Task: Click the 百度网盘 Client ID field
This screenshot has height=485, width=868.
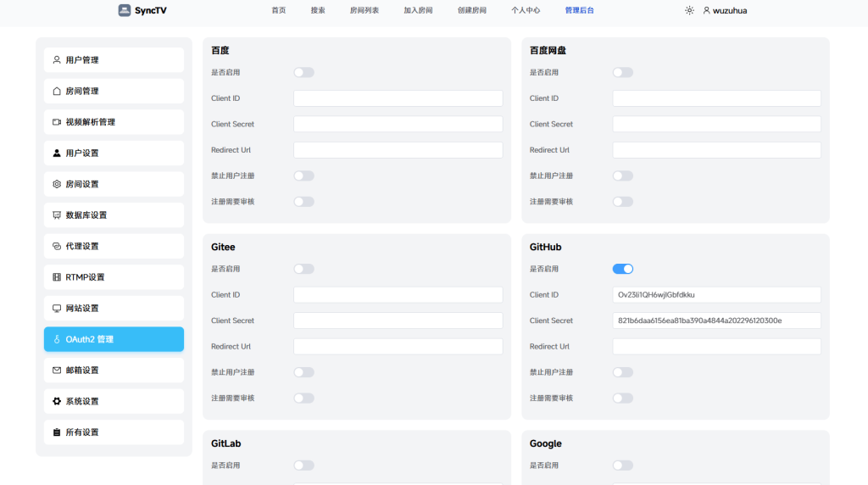Action: click(717, 98)
